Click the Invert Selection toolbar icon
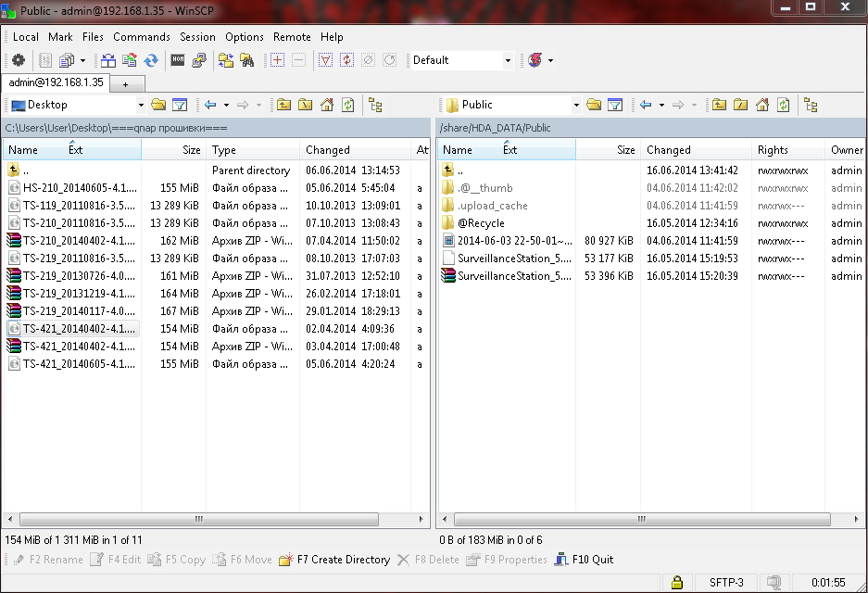868x593 pixels. click(346, 60)
